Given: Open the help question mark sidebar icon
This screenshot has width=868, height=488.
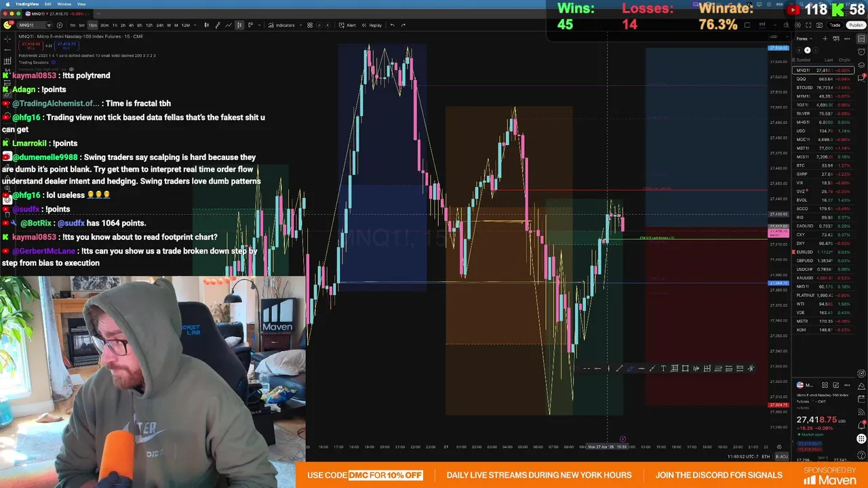Looking at the screenshot, I should point(861,455).
